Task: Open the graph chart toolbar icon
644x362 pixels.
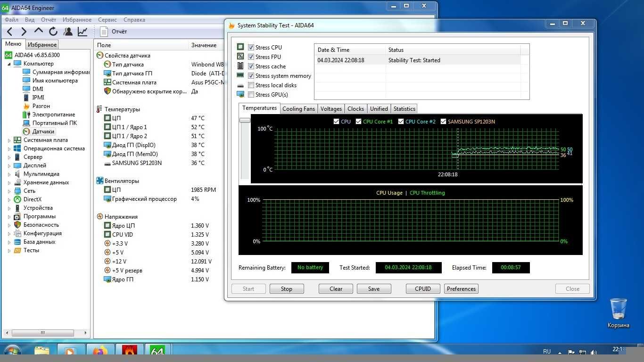Action: pyautogui.click(x=83, y=32)
